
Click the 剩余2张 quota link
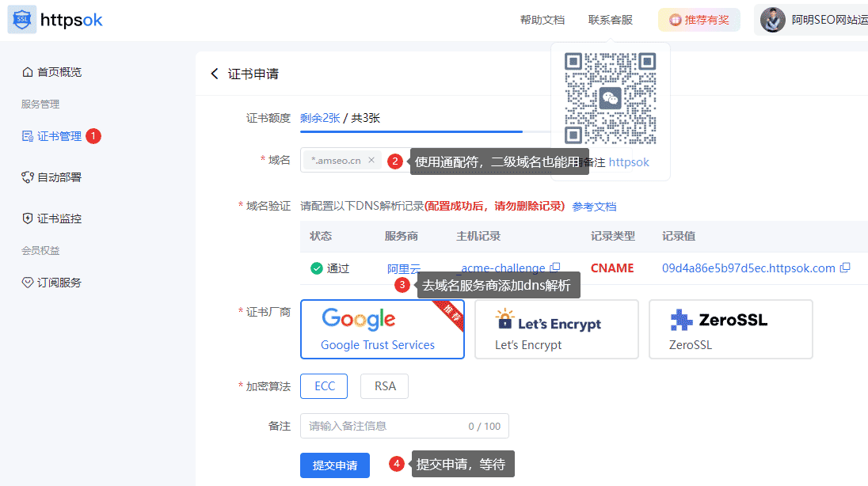(x=320, y=118)
